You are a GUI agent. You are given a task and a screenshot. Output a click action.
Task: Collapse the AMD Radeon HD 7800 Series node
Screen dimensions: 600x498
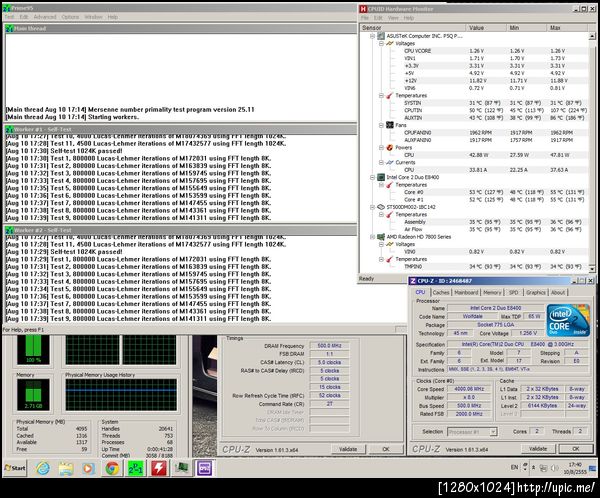[x=372, y=237]
